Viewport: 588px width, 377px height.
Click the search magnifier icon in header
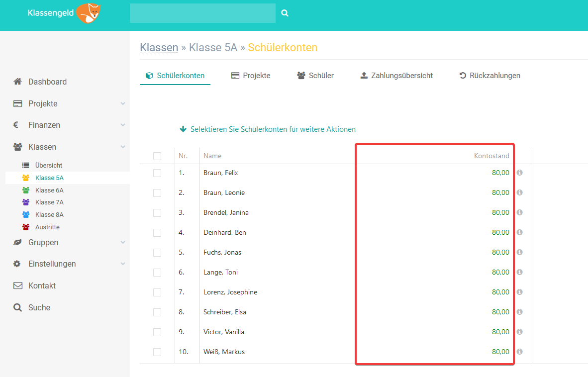pos(285,13)
